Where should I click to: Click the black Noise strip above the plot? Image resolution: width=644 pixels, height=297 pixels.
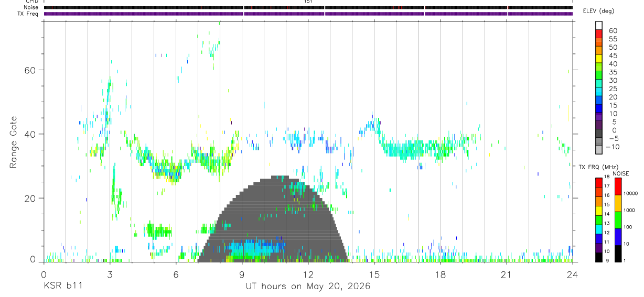click(x=308, y=7)
